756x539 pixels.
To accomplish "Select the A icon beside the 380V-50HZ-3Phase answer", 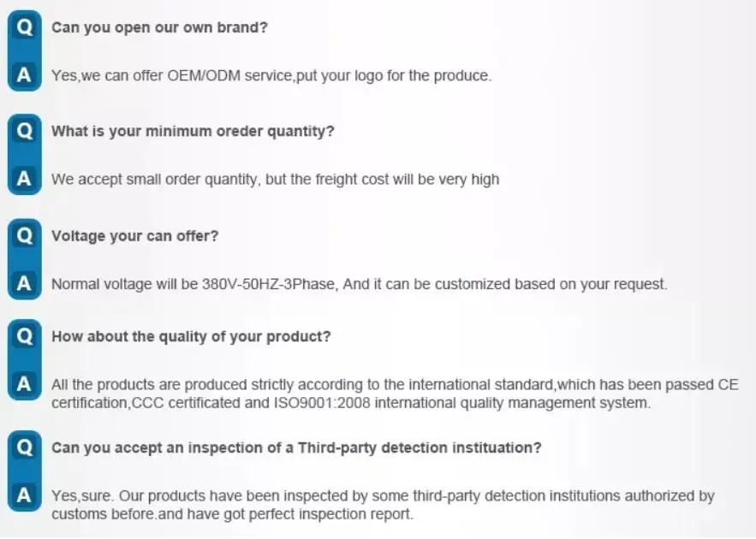I will pyautogui.click(x=25, y=283).
